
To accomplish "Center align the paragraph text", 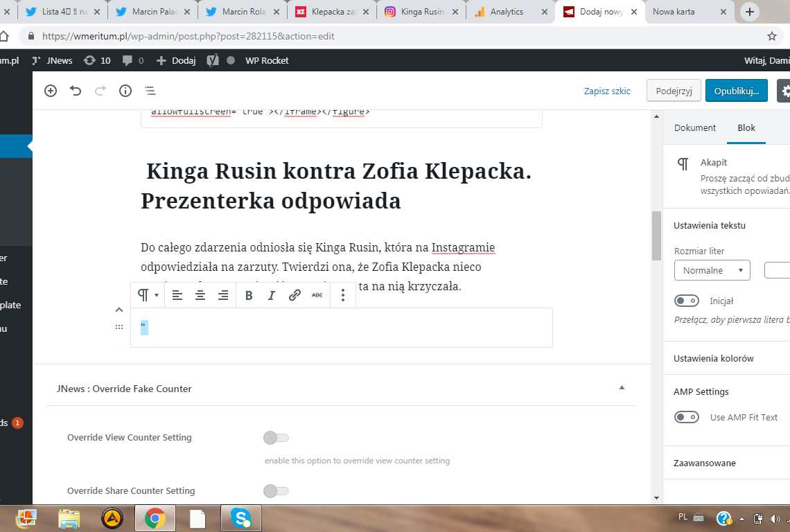I will click(x=200, y=295).
